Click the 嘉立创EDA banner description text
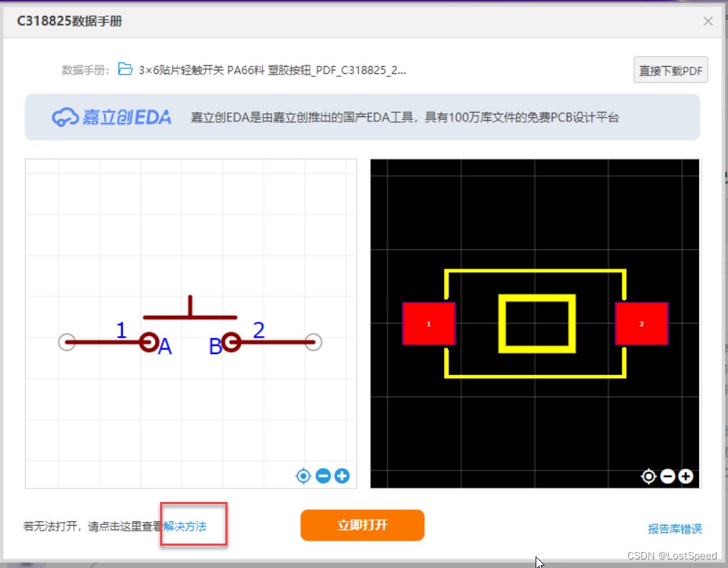The width and height of the screenshot is (728, 568). [405, 118]
